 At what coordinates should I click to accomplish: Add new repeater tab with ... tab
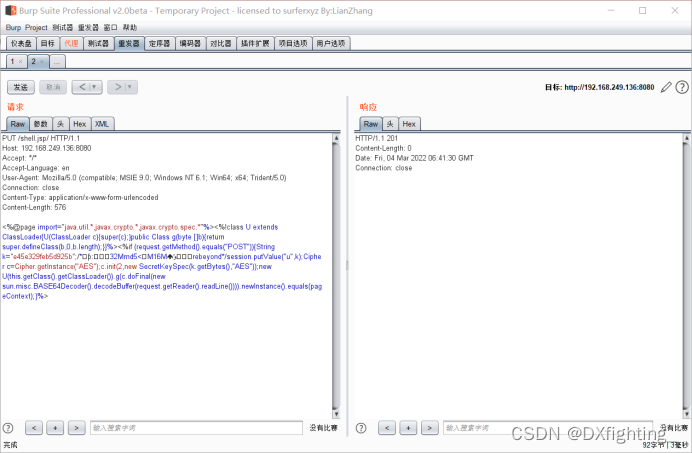pyautogui.click(x=57, y=62)
